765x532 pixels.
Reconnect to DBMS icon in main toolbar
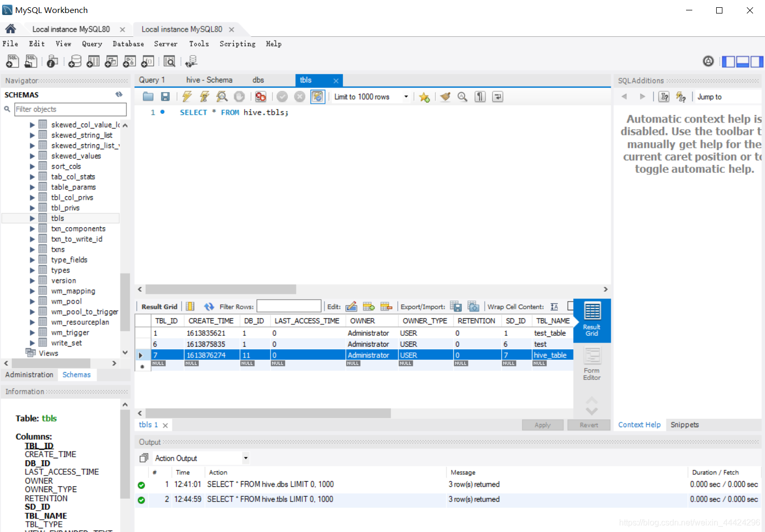click(191, 61)
